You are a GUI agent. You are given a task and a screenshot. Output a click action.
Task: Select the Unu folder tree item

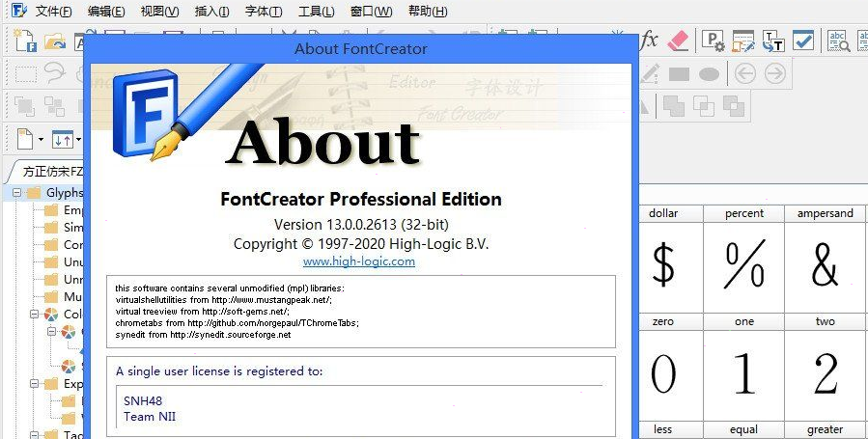63,261
